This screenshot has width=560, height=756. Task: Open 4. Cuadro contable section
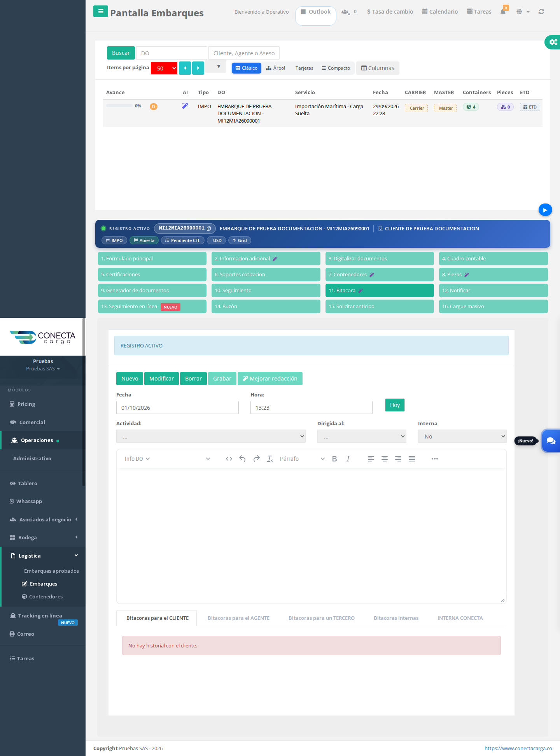(493, 258)
